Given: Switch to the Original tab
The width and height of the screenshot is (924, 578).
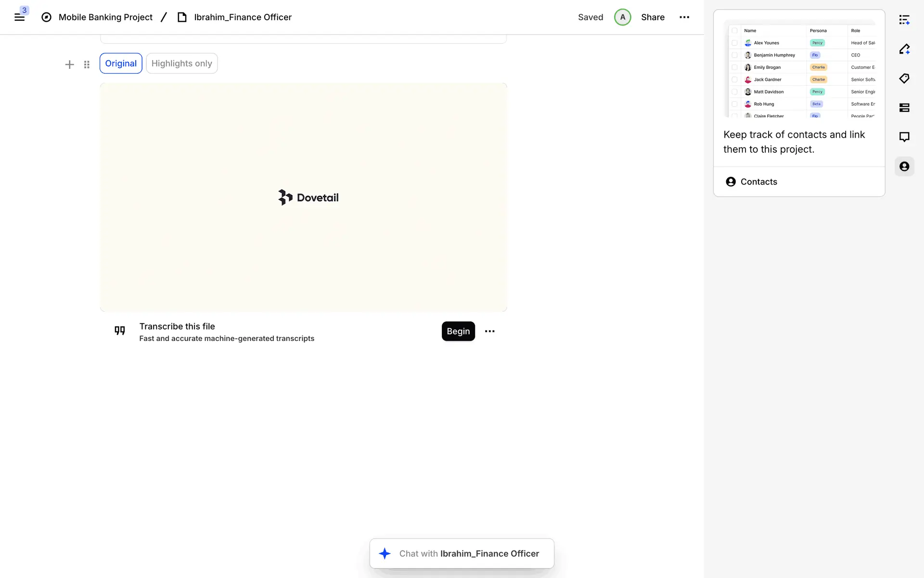Looking at the screenshot, I should coord(121,64).
